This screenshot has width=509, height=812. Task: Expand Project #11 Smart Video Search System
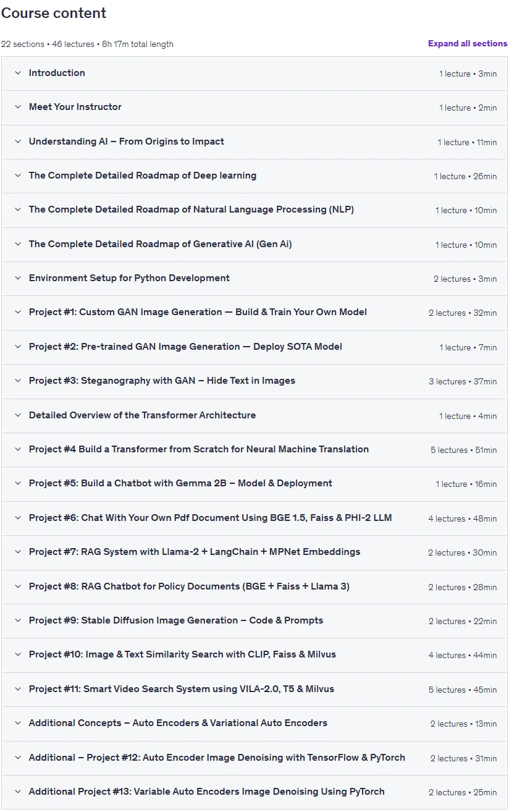[254, 689]
